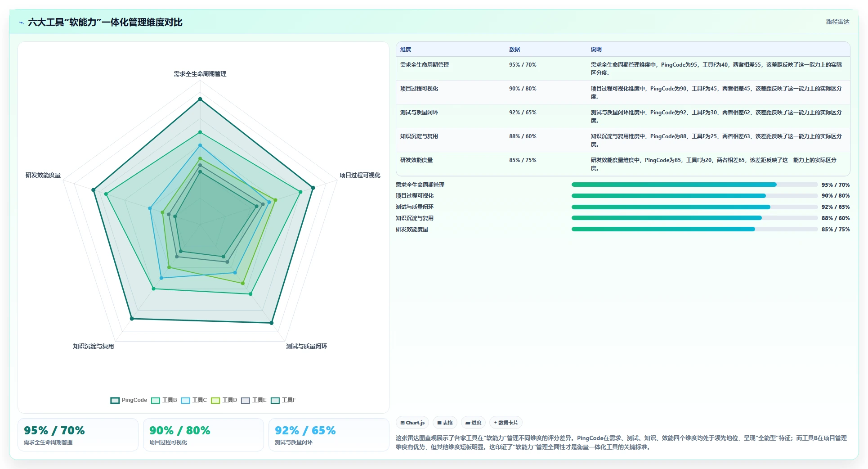This screenshot has height=469, width=868.
Task: Click radar axis label 研发效能度量
Action: click(x=43, y=175)
